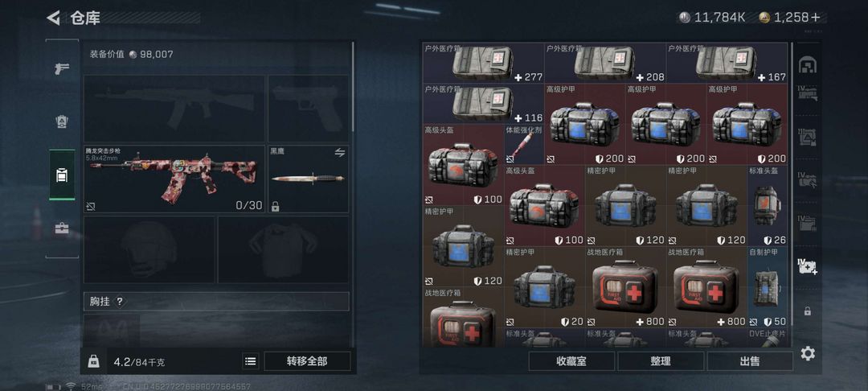Select the medical kit filter icon in right sidebar
Image resolution: width=868 pixels, height=391 pixels.
click(x=808, y=265)
